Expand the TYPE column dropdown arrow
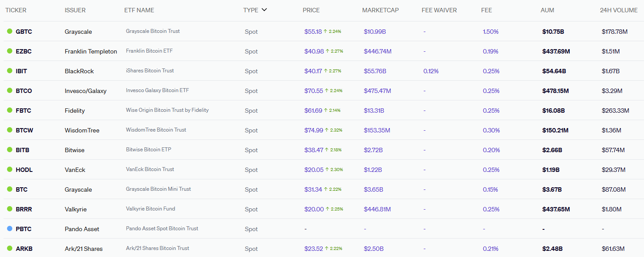The image size is (644, 257). [264, 10]
